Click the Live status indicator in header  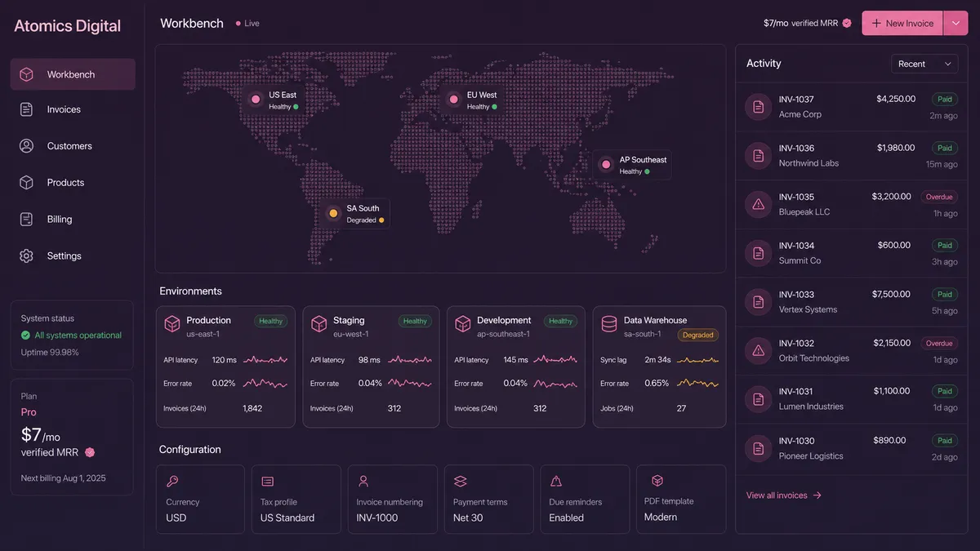tap(247, 24)
